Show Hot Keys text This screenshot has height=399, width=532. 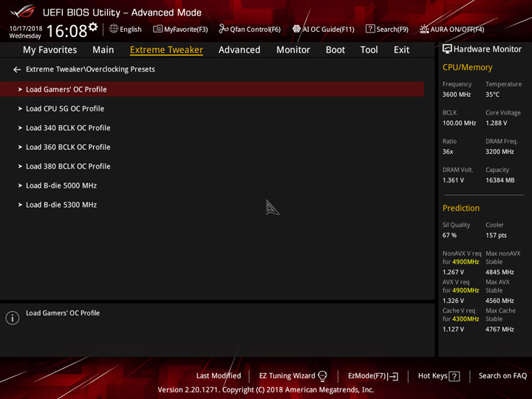click(x=432, y=376)
